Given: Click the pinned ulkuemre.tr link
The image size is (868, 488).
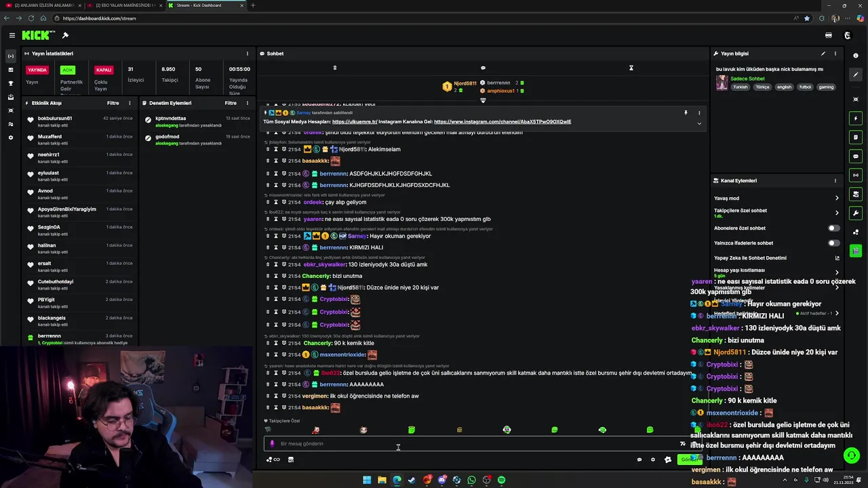Looking at the screenshot, I should (x=354, y=122).
